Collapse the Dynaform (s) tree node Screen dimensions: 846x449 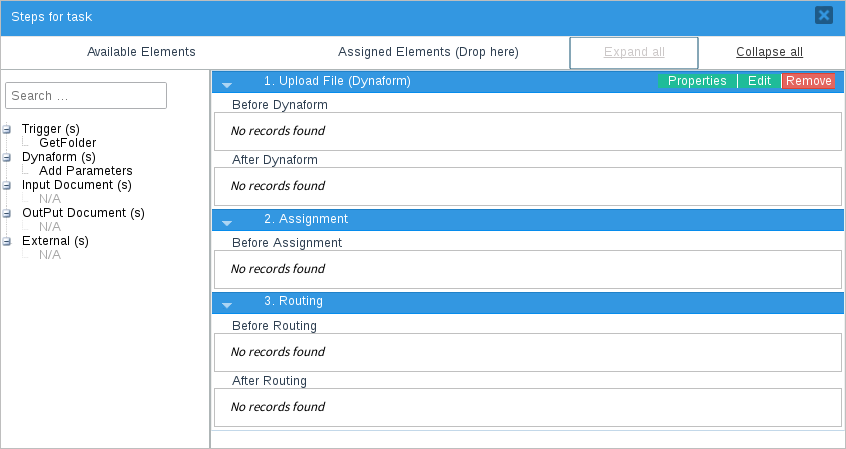8,157
